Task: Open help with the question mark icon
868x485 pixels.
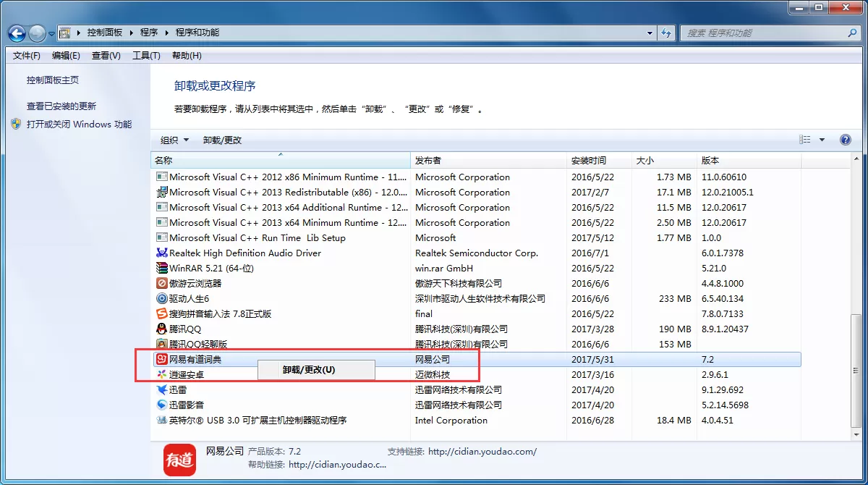Action: click(x=845, y=140)
